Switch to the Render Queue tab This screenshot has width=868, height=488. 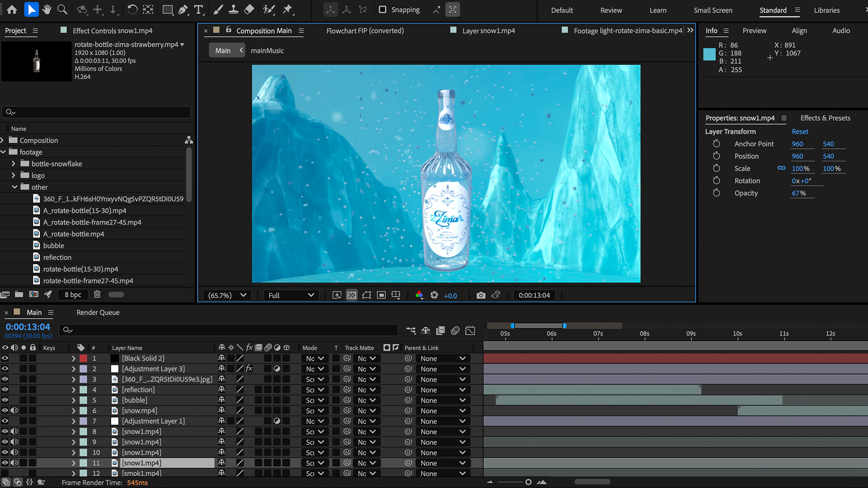(x=98, y=313)
